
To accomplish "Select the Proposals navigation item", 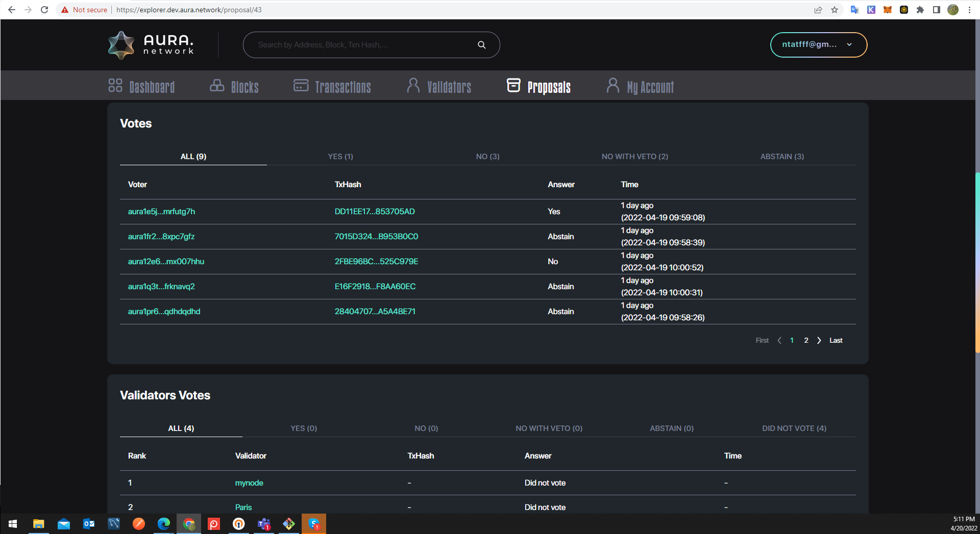I will (x=538, y=86).
